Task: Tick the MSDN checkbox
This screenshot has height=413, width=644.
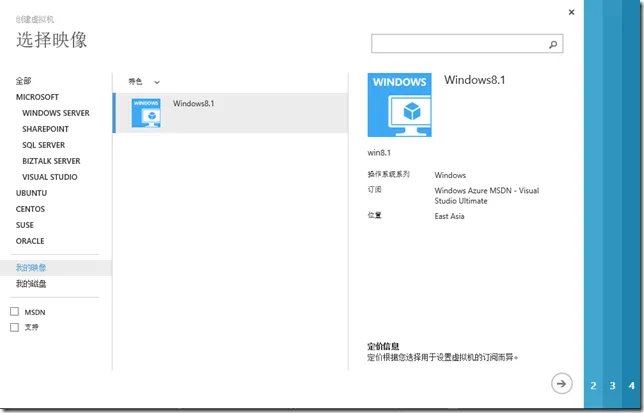Action: point(14,312)
